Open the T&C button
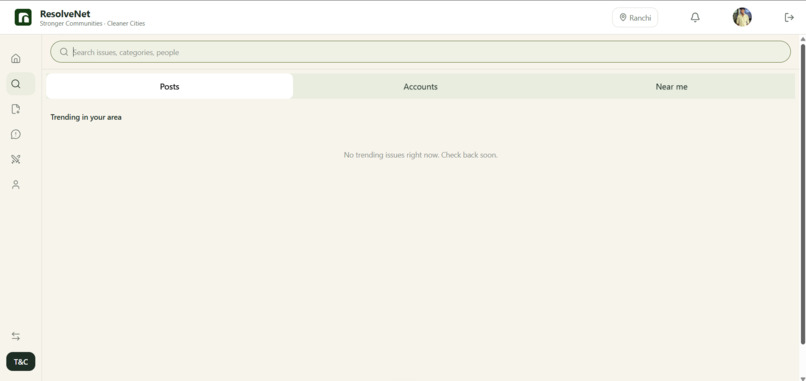806x381 pixels. tap(21, 361)
